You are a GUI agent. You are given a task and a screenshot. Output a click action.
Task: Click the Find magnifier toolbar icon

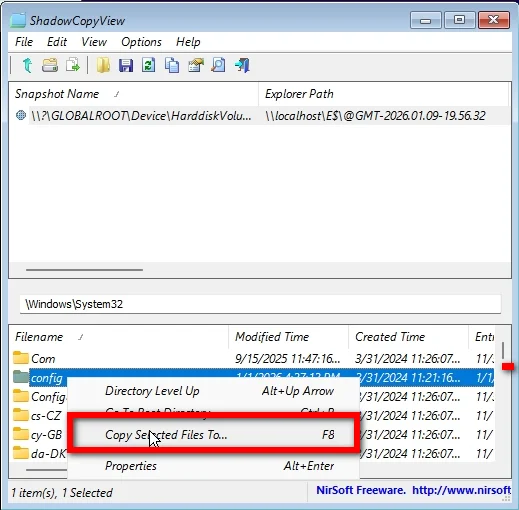218,65
